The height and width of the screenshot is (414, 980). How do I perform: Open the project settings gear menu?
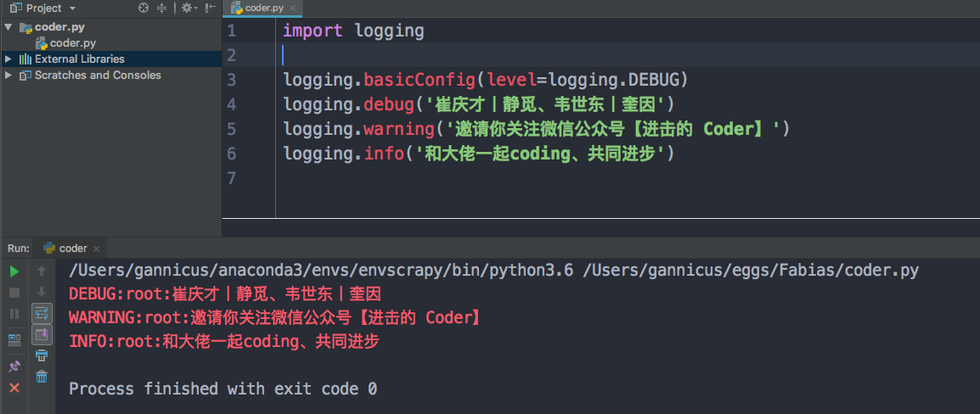click(x=188, y=8)
